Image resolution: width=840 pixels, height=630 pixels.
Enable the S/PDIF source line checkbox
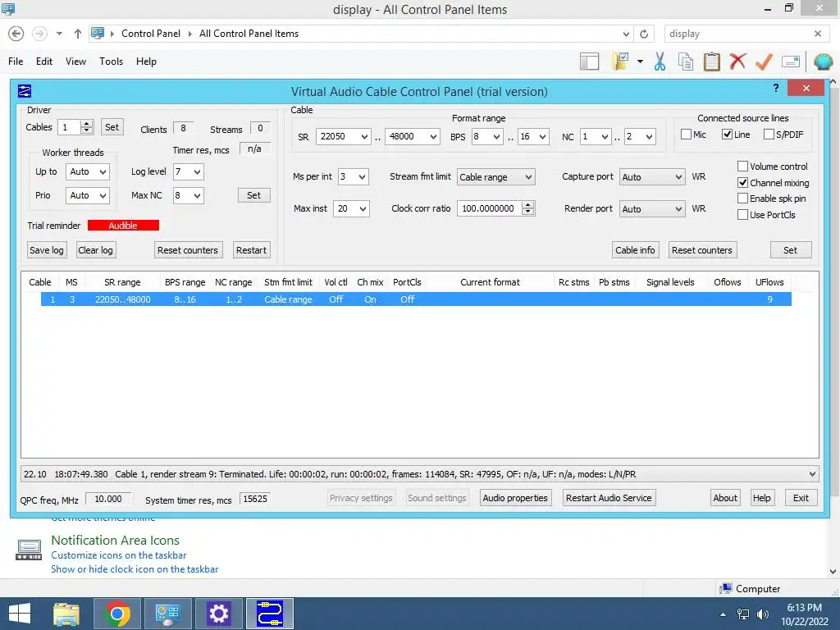(769, 135)
